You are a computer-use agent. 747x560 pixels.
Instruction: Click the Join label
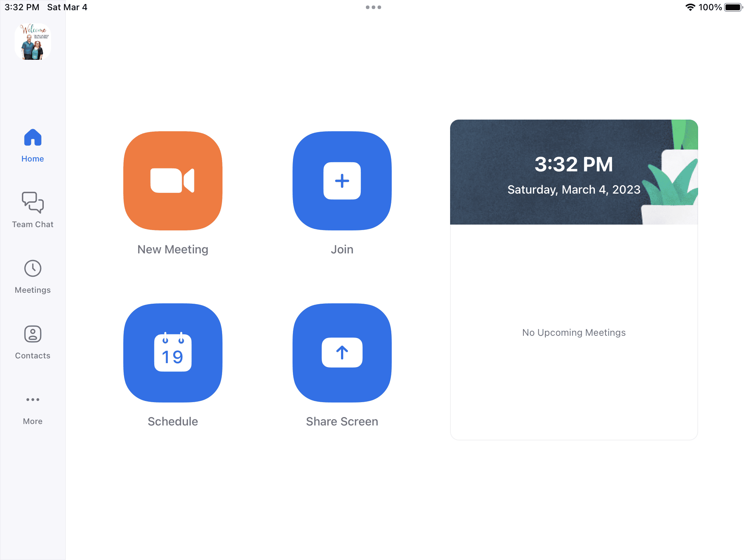click(x=342, y=249)
